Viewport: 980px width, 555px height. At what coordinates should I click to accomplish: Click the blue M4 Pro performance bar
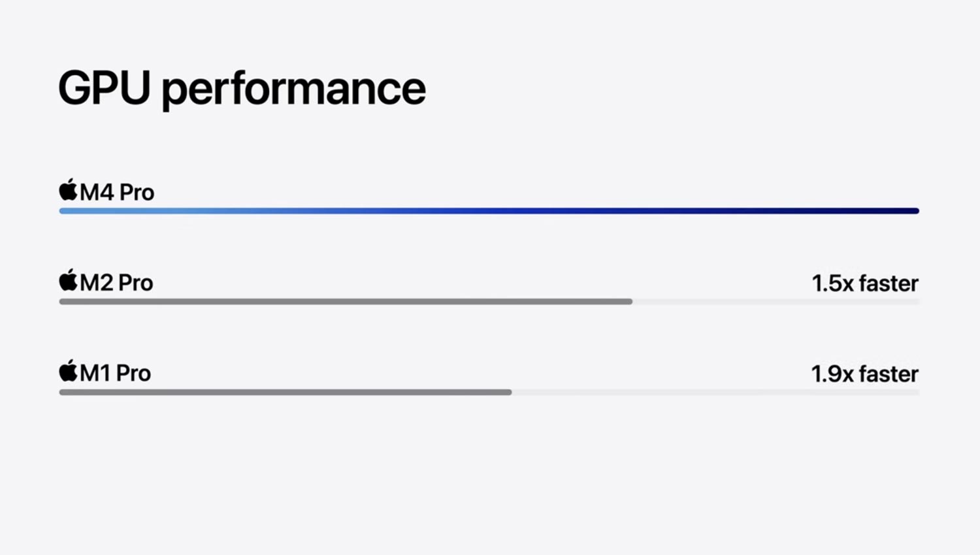(x=489, y=211)
